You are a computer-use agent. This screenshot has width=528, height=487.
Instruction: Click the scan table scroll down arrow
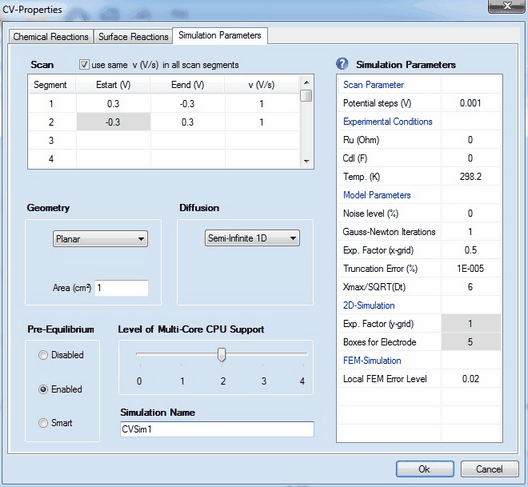tap(306, 161)
